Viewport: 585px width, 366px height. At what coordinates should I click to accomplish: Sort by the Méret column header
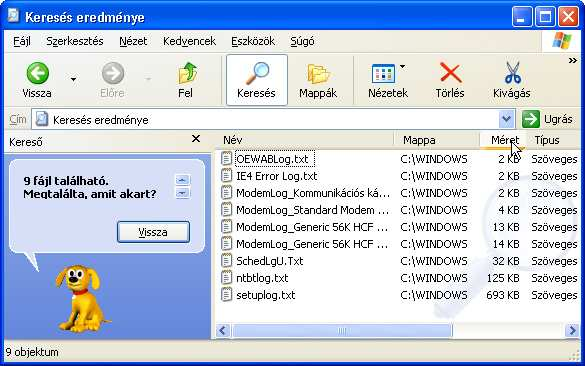point(503,140)
